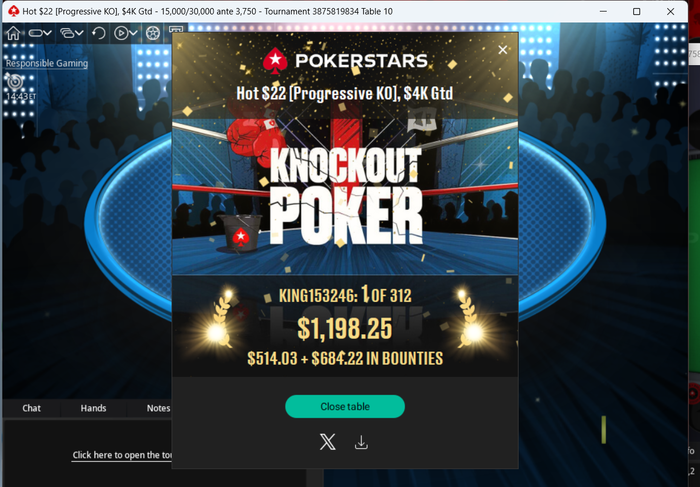Switch to the Notes tab

click(158, 408)
